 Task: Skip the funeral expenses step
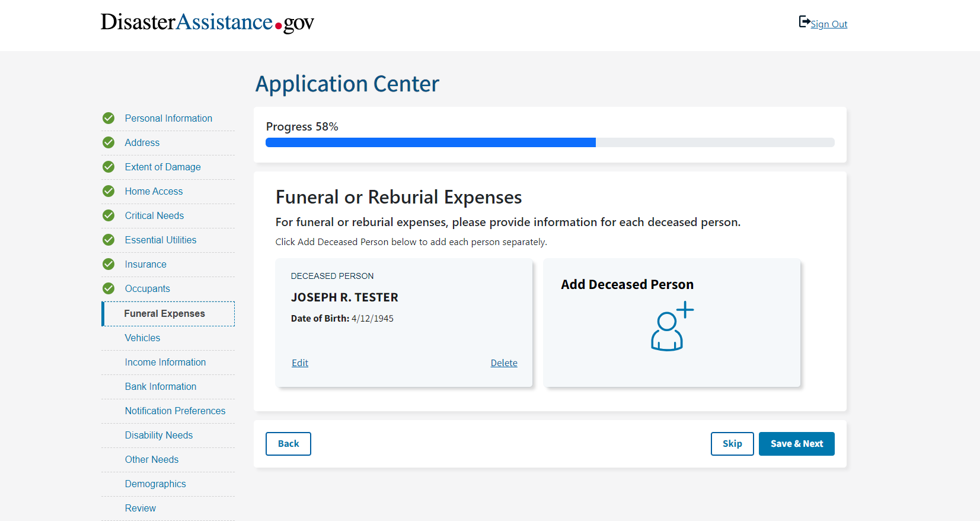point(732,444)
